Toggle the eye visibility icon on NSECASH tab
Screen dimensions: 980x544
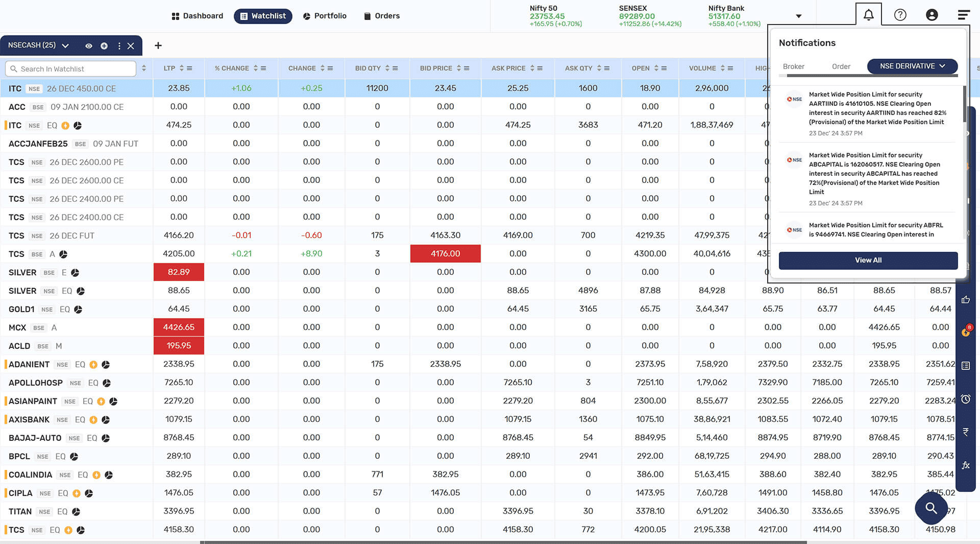pos(88,46)
